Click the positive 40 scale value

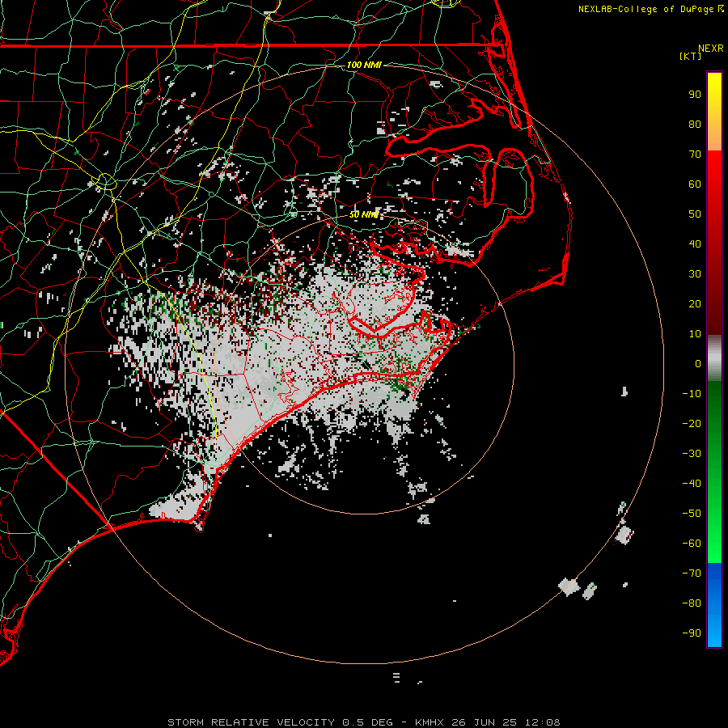pos(695,243)
